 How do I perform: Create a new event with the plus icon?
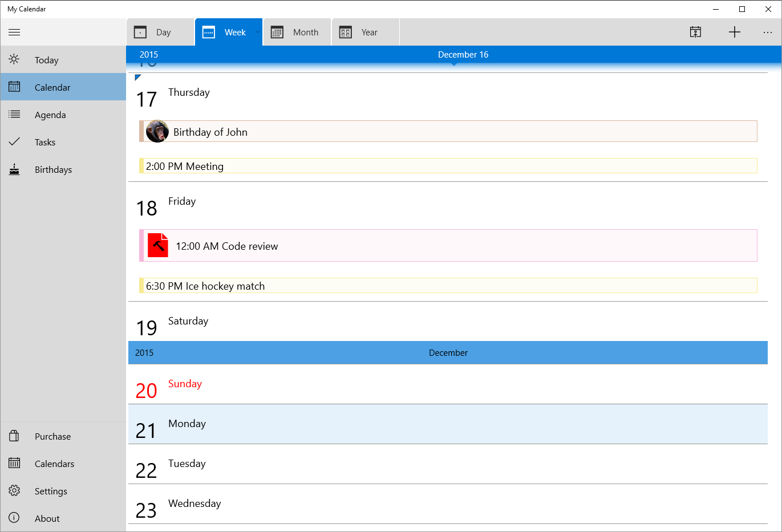click(735, 32)
